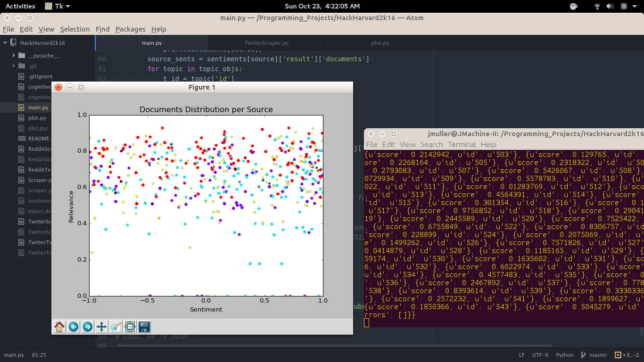Click the .gitignore file icon
This screenshot has width=644, height=362.
coord(21,76)
